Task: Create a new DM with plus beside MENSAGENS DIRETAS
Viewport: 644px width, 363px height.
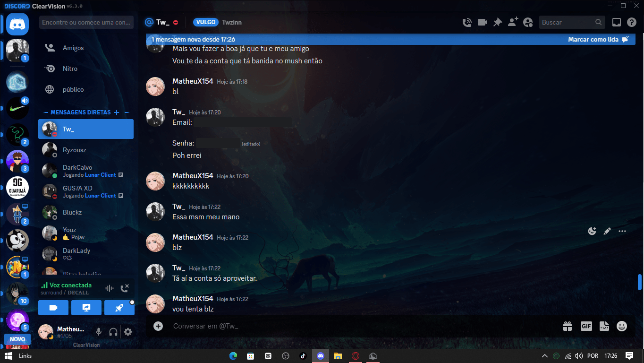Action: (x=117, y=112)
